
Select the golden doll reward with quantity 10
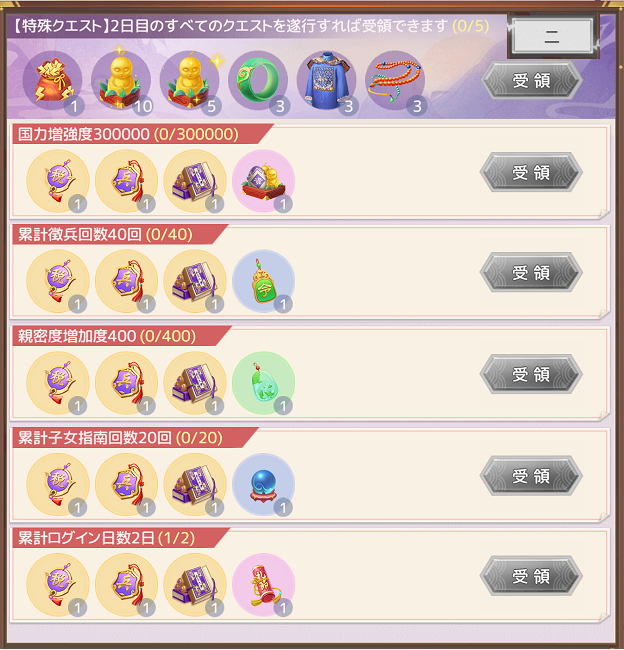[121, 81]
